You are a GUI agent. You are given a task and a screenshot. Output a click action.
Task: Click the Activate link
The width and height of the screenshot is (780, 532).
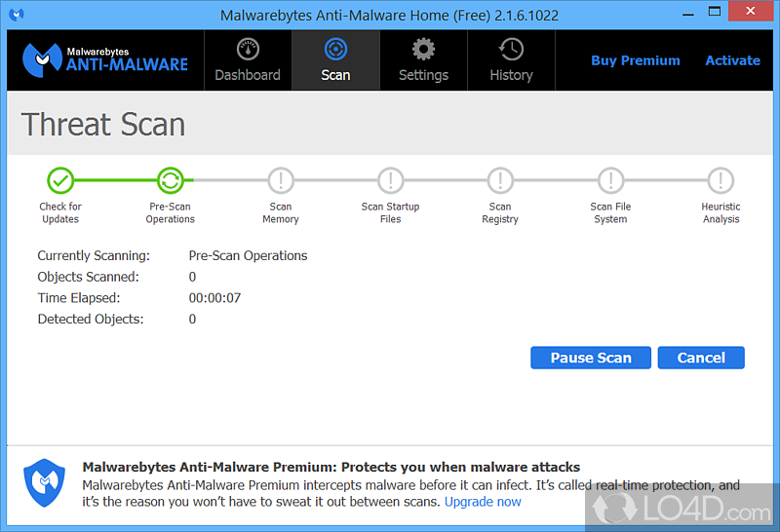(732, 60)
